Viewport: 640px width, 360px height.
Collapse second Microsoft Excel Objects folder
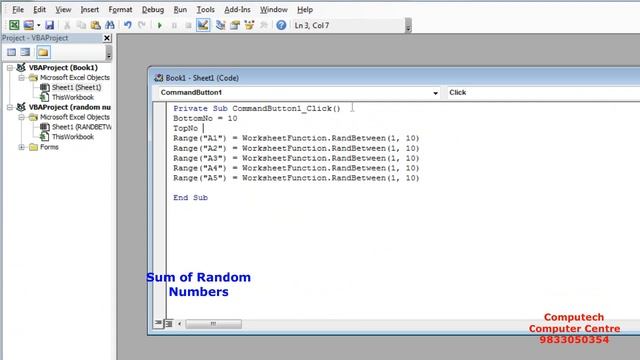(22, 117)
